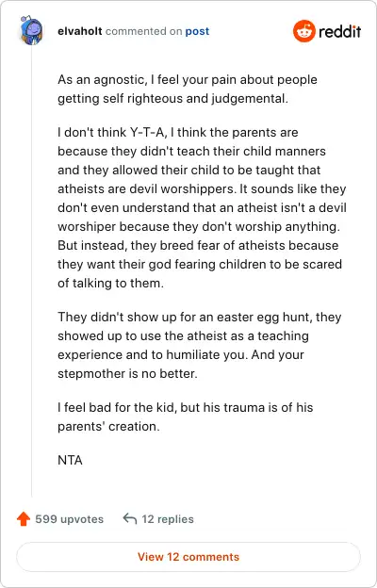Click the "NTA" verdict text
This screenshot has height=588, width=377.
click(70, 460)
